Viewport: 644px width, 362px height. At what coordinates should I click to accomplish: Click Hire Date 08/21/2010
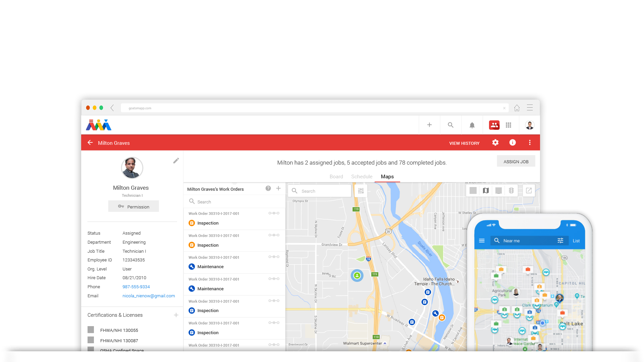tap(135, 278)
